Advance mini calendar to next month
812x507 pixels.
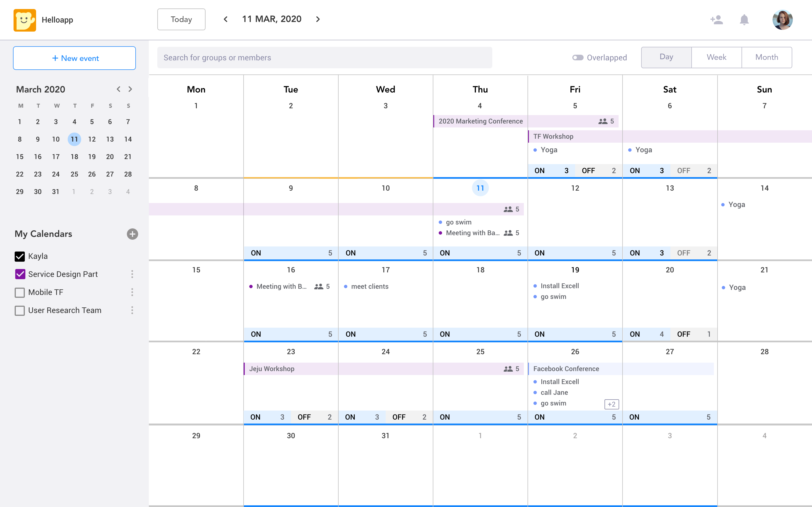point(131,89)
